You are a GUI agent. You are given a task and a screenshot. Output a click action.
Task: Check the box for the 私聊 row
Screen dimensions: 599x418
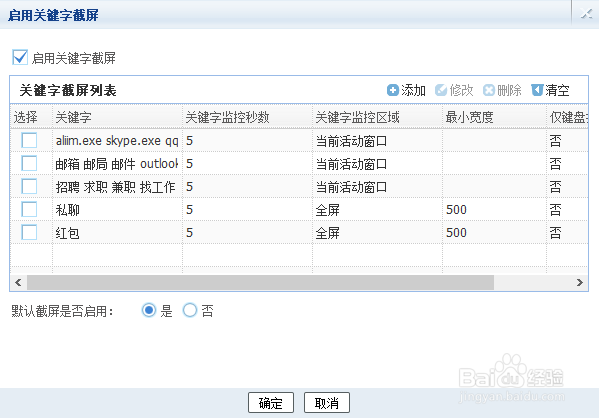point(29,209)
